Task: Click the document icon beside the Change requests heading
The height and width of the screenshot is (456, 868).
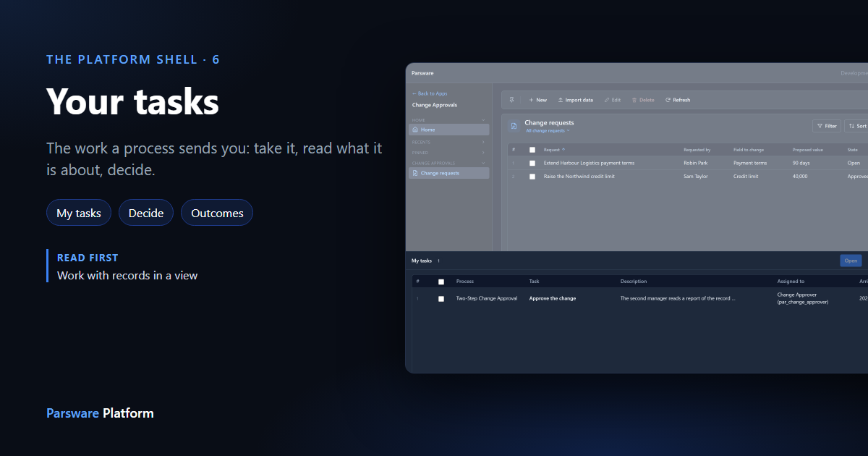Action: (514, 126)
